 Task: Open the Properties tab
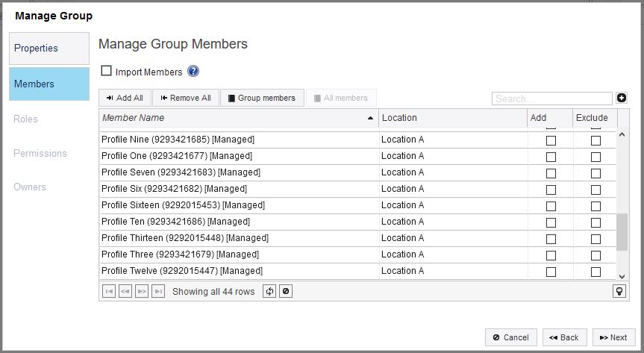pos(49,49)
